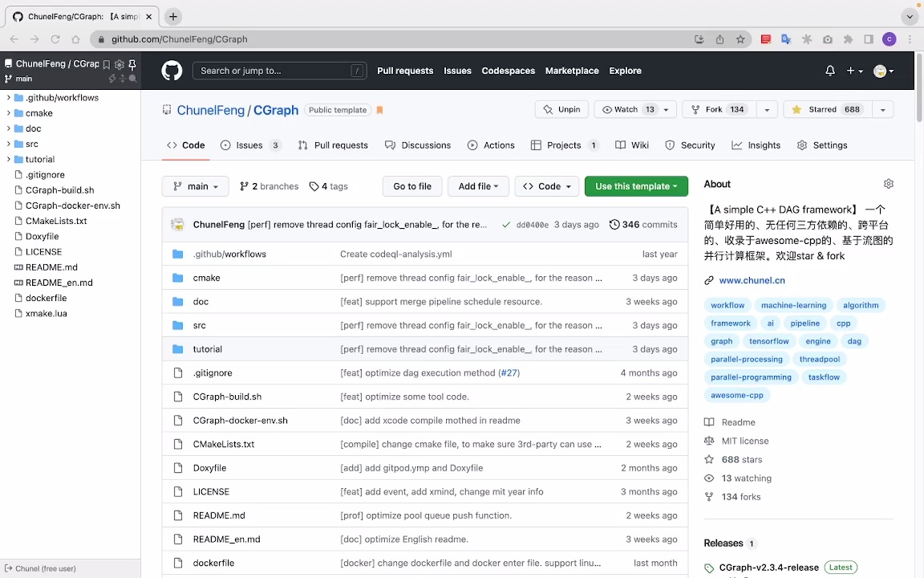This screenshot has height=578, width=924.
Task: Click the cmake folder icon in file list
Action: [x=177, y=278]
